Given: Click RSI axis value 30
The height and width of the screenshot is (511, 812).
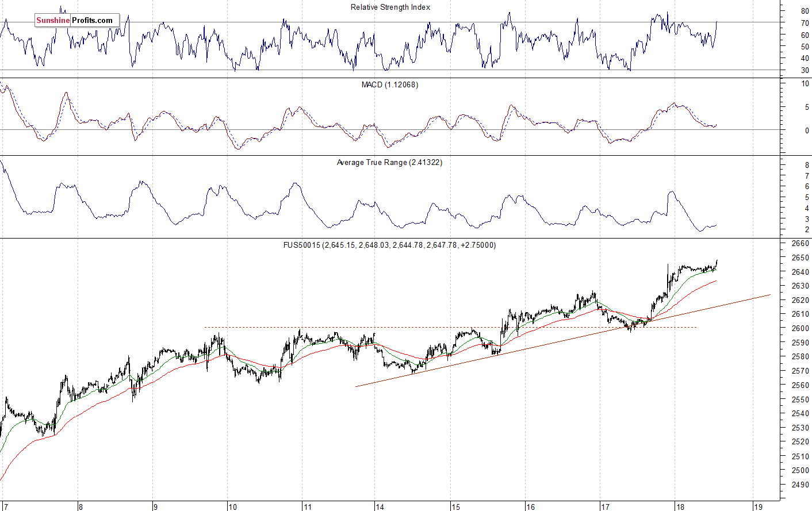Looking at the screenshot, I should click(805, 70).
